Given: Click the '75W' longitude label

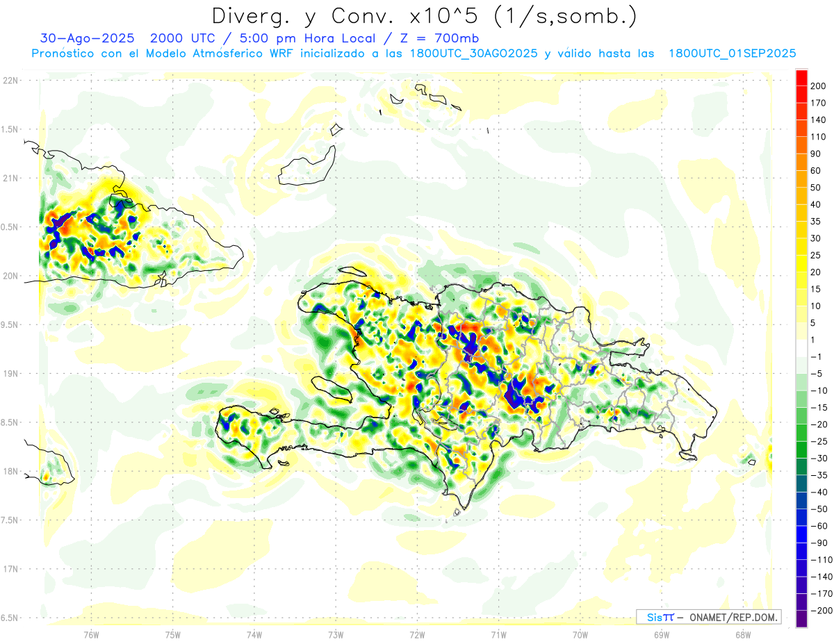Looking at the screenshot, I should pyautogui.click(x=173, y=634).
